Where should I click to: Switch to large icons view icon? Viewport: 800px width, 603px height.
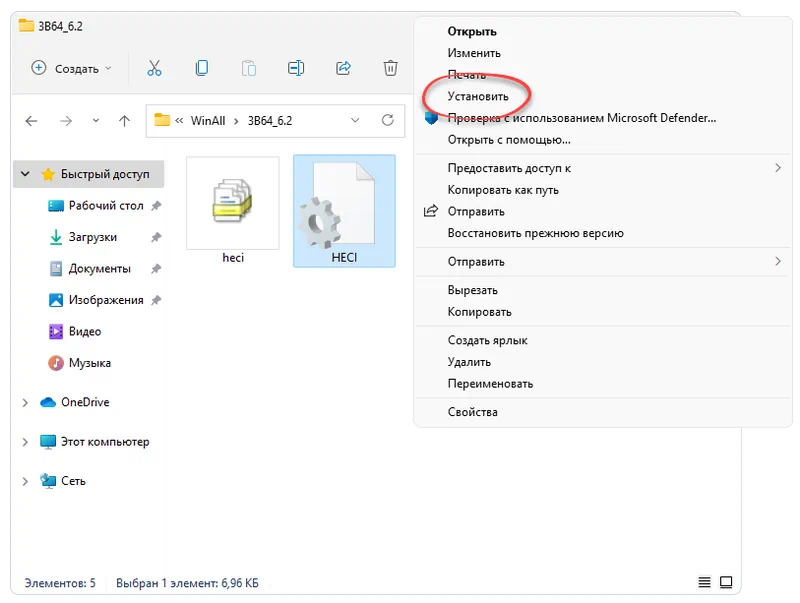(x=726, y=582)
